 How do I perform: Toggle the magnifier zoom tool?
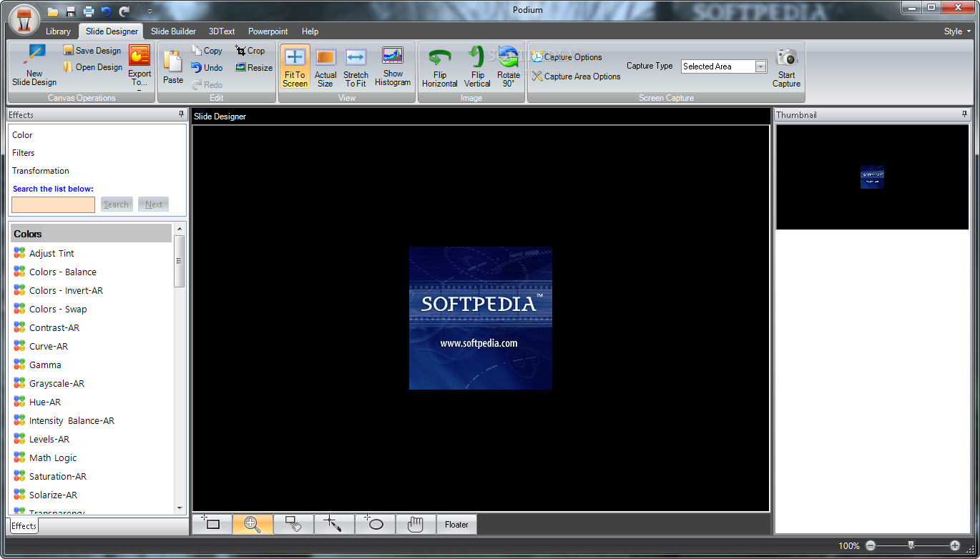[x=253, y=524]
